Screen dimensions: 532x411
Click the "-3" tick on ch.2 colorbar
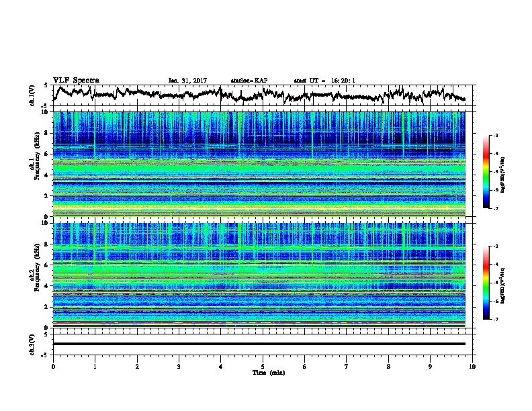point(495,246)
